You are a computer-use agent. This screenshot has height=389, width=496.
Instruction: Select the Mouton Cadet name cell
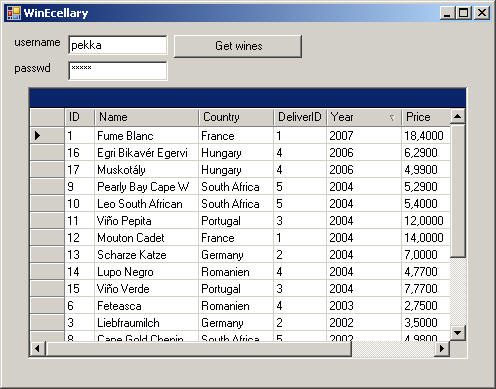pyautogui.click(x=146, y=238)
